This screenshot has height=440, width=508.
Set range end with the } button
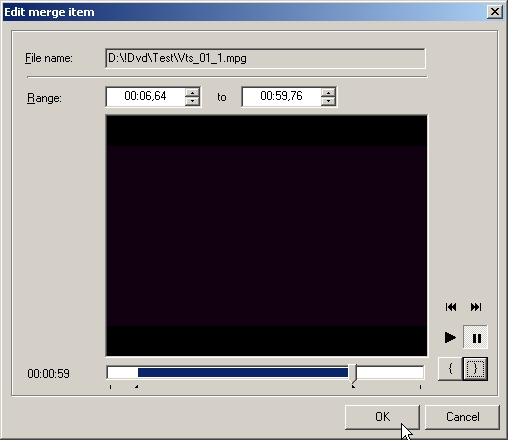(x=476, y=368)
